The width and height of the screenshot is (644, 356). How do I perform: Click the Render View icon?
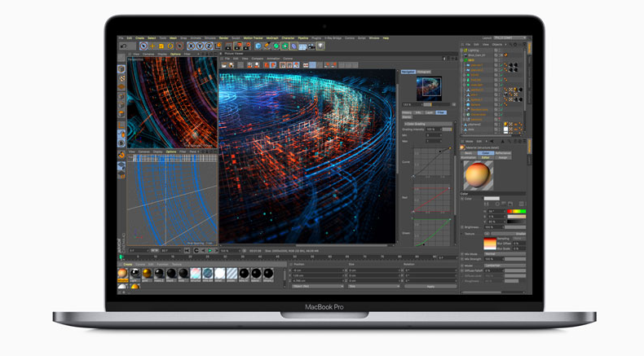229,46
